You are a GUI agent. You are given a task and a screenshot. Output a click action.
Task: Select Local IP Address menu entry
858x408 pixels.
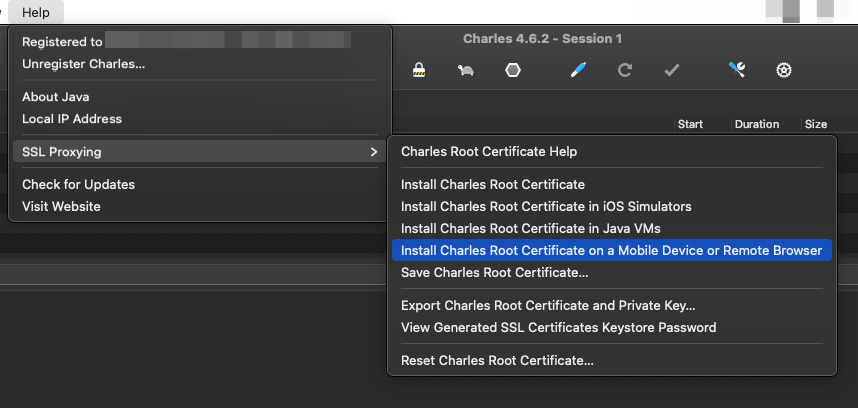click(200, 119)
